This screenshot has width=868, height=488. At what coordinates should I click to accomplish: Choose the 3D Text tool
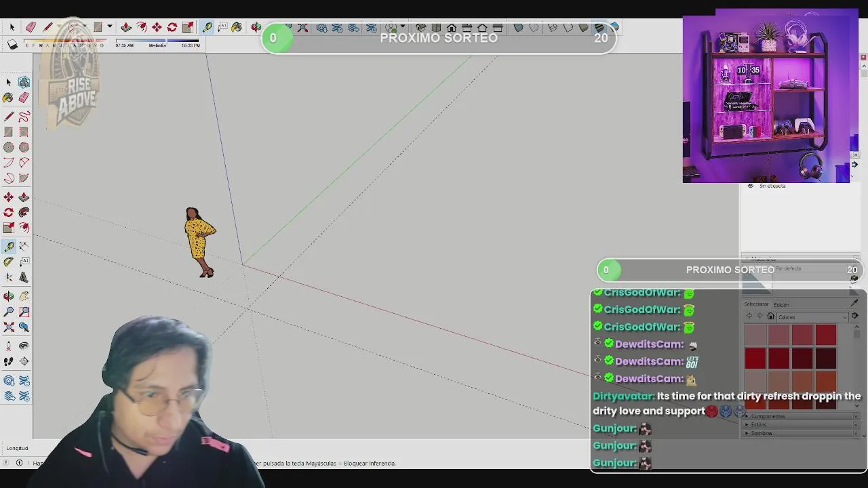[x=24, y=278]
